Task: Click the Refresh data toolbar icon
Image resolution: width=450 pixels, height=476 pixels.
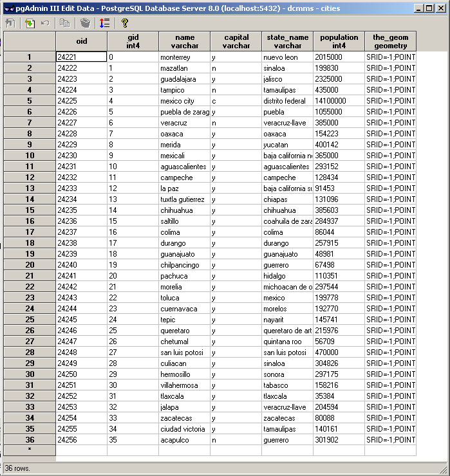Action: tap(30, 23)
